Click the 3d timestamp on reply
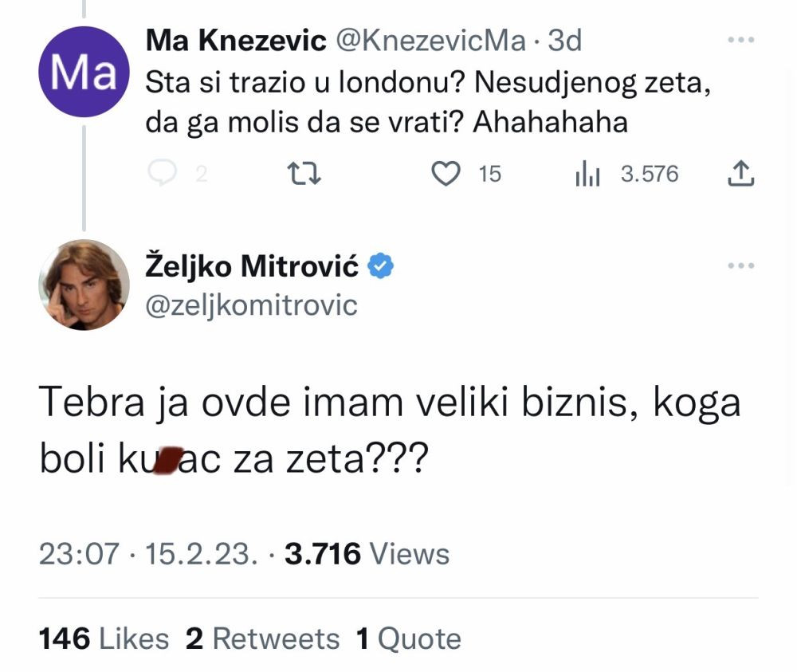Viewport: 797px width, 672px height. click(x=565, y=41)
